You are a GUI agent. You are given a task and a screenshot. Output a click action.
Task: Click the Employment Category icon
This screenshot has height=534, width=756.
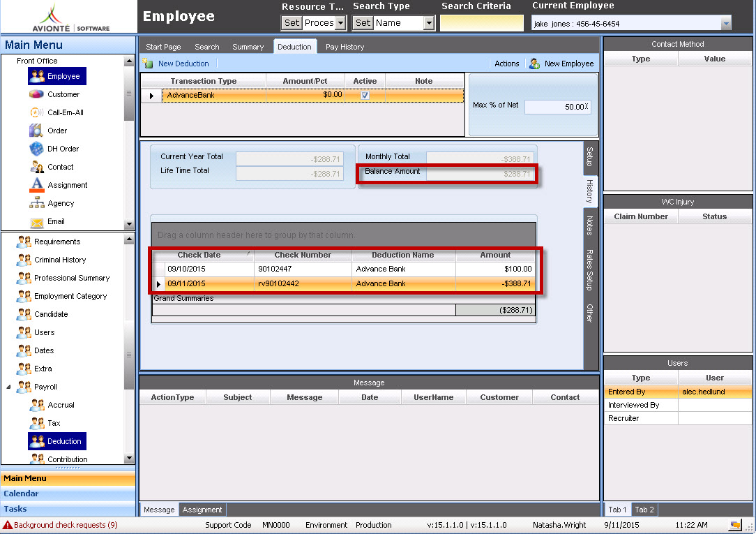[x=24, y=296]
